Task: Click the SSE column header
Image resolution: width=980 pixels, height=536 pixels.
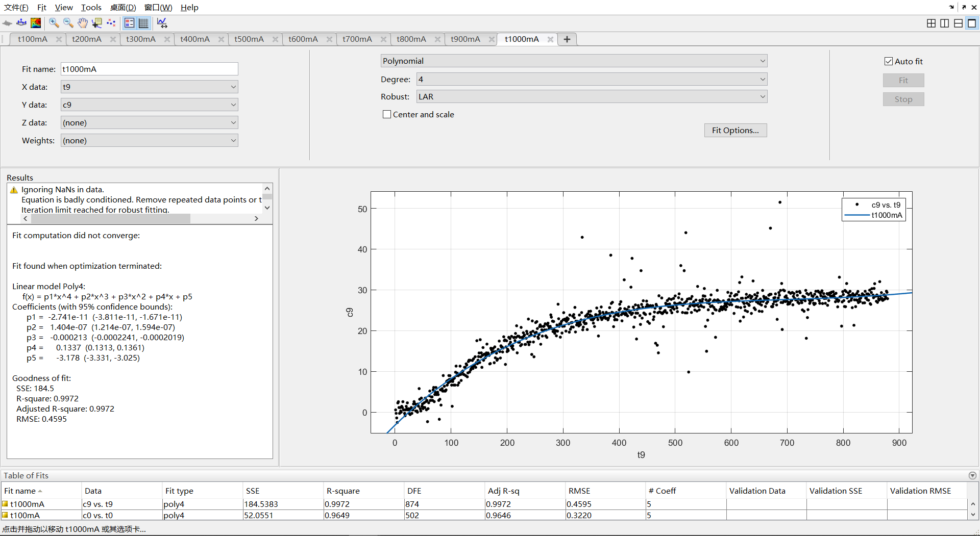Action: point(283,491)
